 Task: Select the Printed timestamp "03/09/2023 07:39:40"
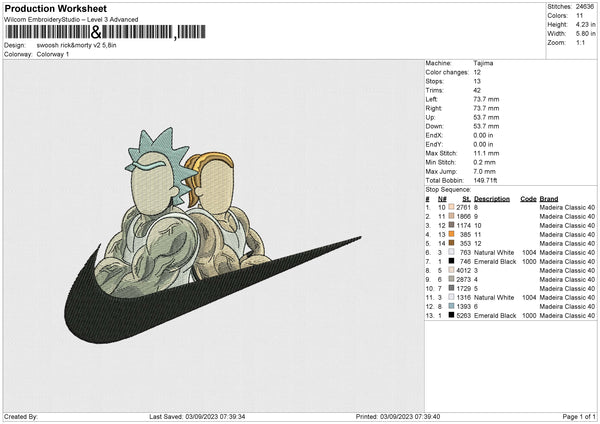click(x=410, y=416)
